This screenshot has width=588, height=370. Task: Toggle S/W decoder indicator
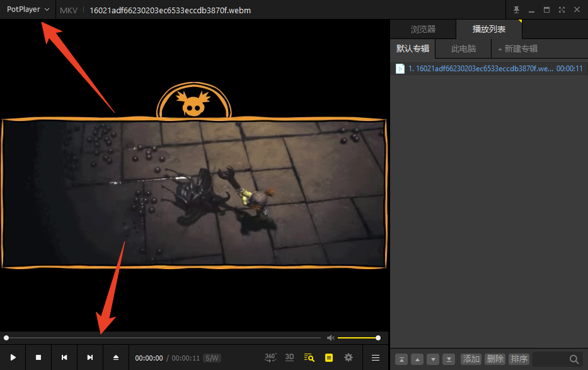212,358
